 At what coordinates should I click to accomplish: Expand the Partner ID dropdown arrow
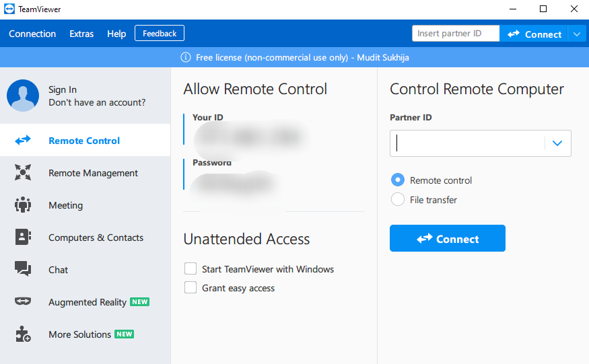coord(557,143)
